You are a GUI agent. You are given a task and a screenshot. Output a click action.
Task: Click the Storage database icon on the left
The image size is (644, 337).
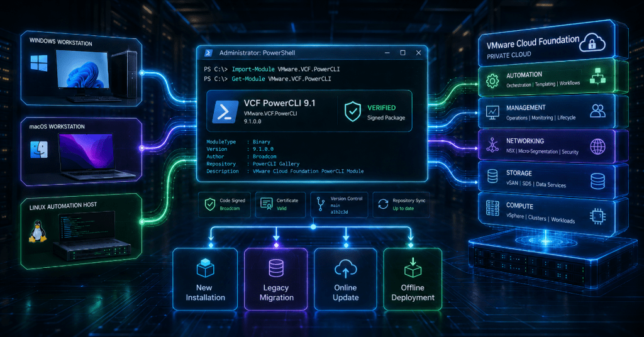492,176
